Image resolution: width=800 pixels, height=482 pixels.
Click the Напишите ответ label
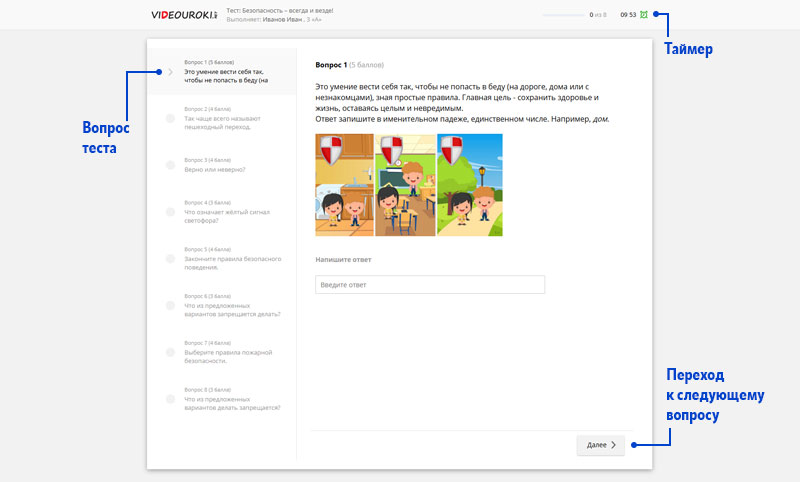343,259
